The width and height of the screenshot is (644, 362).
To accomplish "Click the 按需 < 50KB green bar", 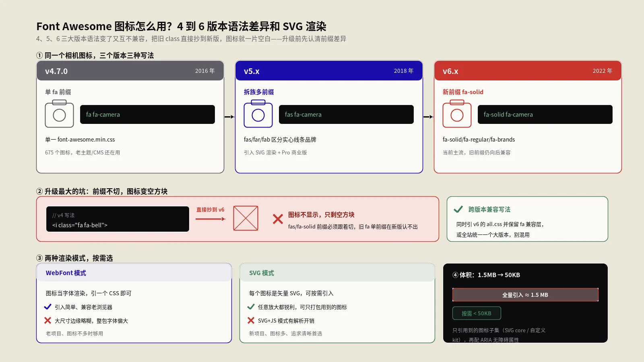I will (x=477, y=313).
